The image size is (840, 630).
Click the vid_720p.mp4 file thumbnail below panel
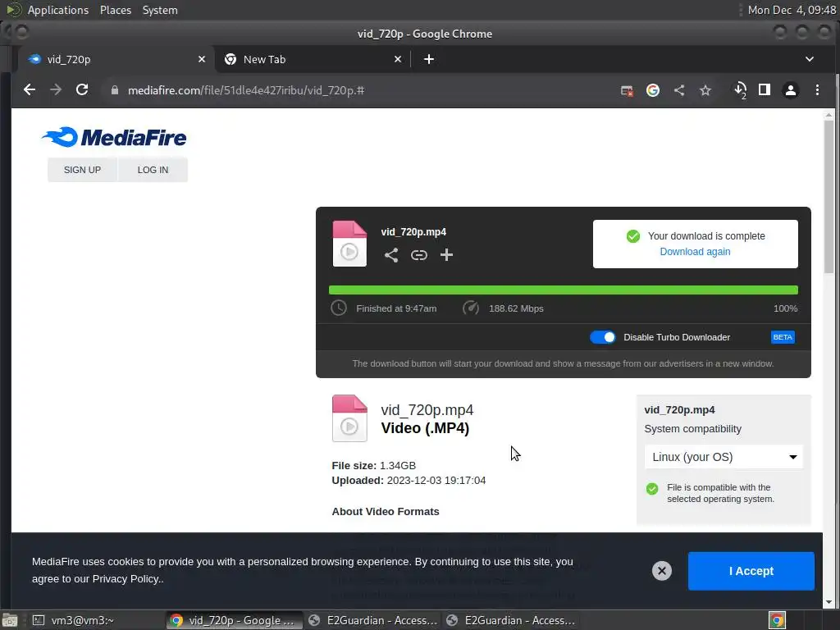point(349,418)
